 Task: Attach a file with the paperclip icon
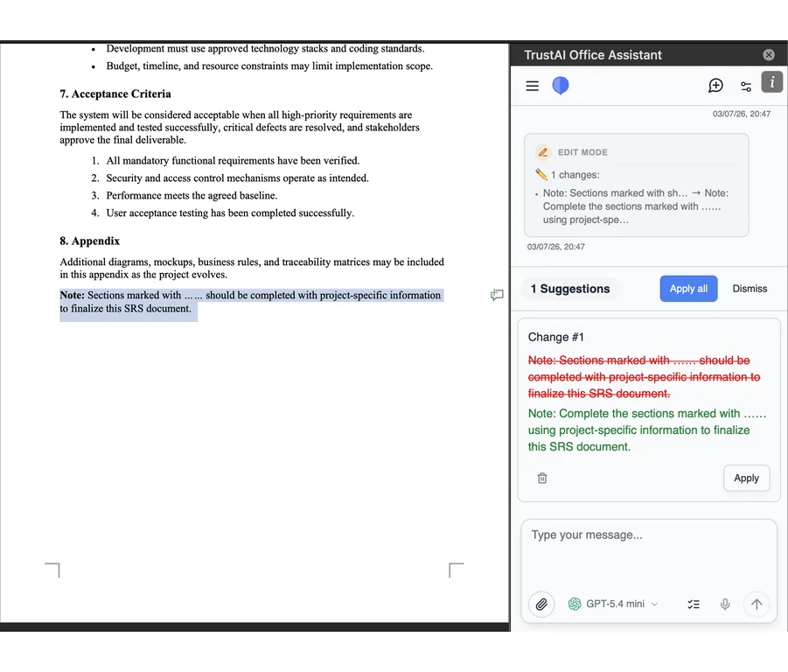point(541,604)
